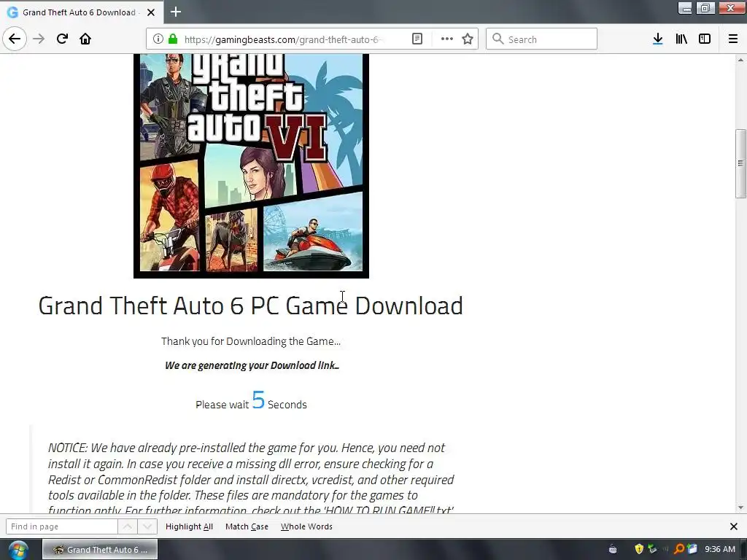Screen dimensions: 747x560
Task: Click scrollbar up arrow
Action: point(740,60)
